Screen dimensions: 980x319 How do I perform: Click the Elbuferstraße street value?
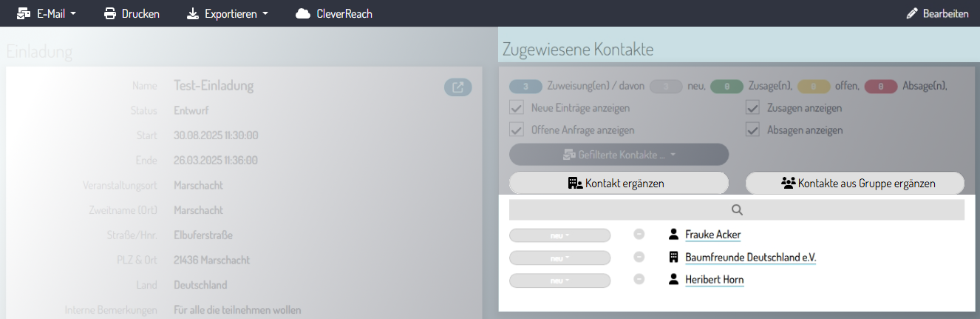tap(203, 235)
